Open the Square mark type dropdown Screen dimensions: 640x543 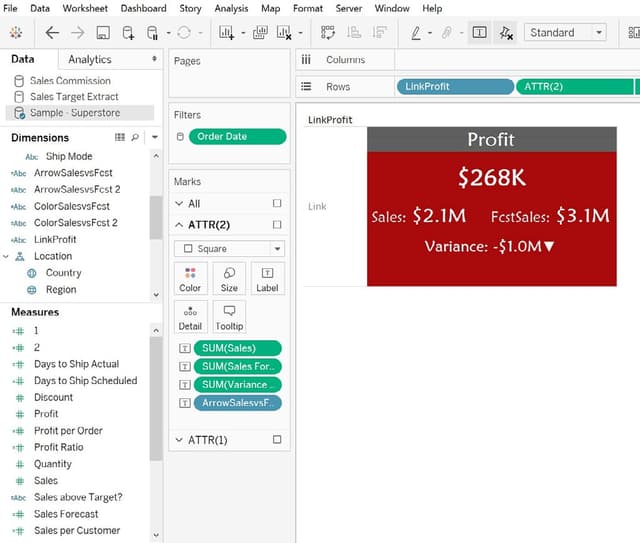point(229,249)
